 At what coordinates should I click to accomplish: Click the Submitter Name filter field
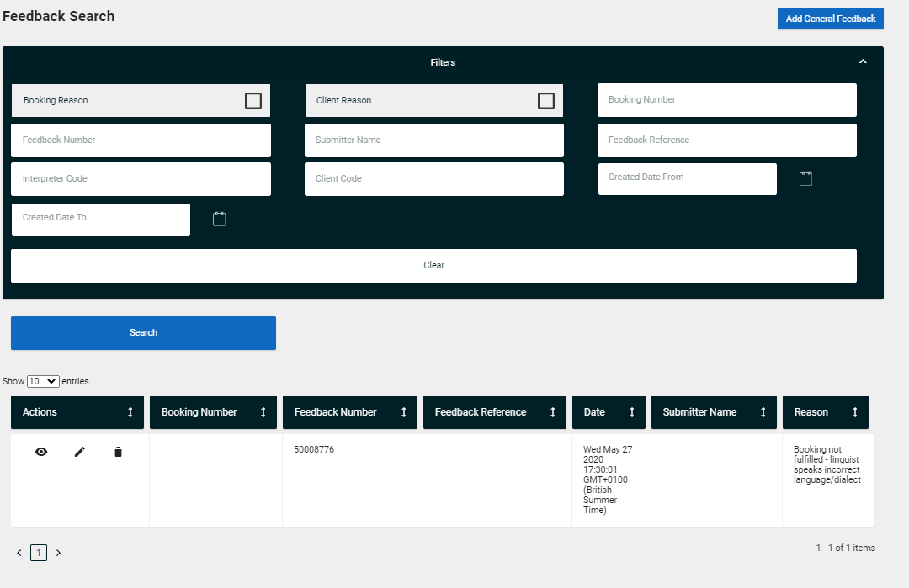pos(433,140)
